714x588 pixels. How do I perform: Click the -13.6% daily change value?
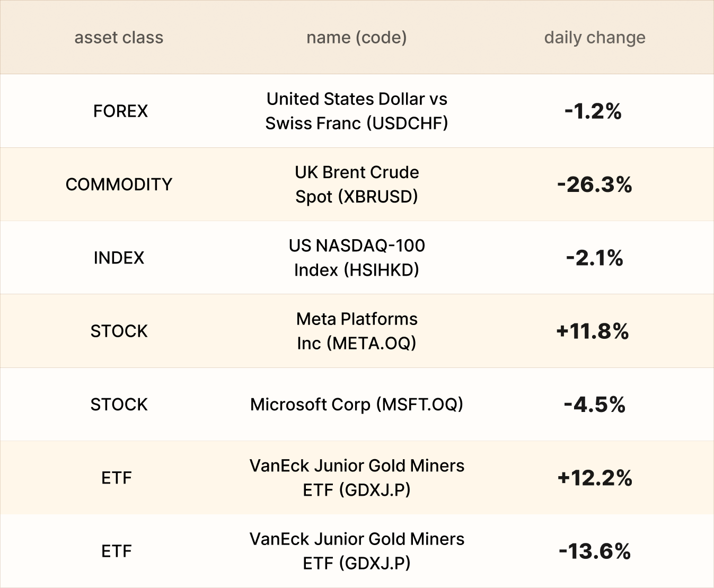pos(594,551)
